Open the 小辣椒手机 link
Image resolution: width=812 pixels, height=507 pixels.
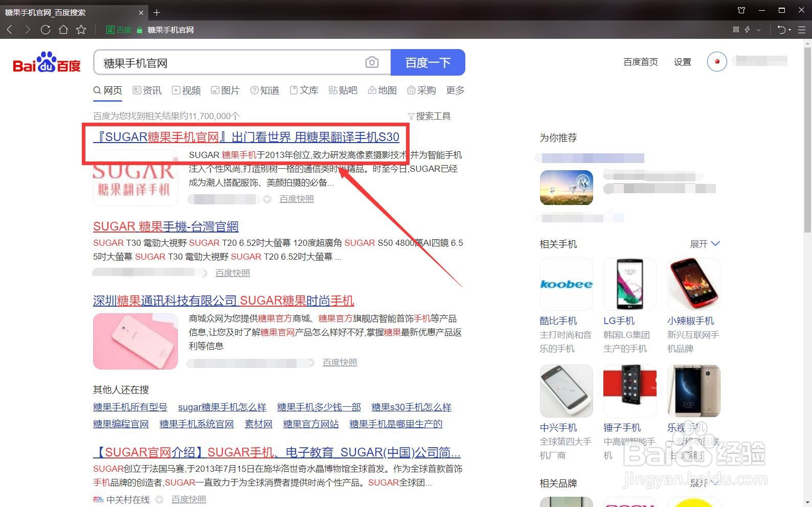point(690,321)
